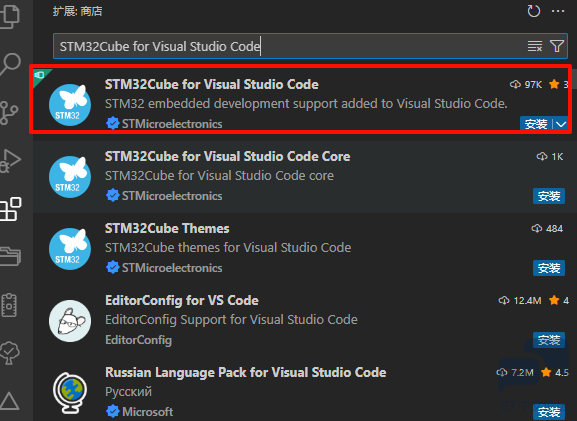Install STM32Cube for Visual Studio Code
Viewport: 577px width, 421px height.
tap(536, 124)
